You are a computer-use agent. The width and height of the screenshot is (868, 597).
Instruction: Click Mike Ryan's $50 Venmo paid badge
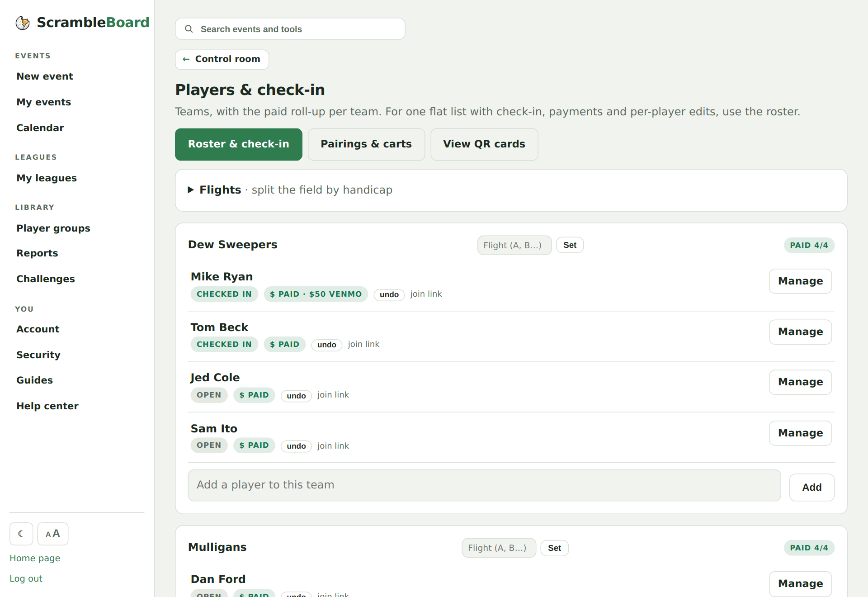pyautogui.click(x=316, y=294)
